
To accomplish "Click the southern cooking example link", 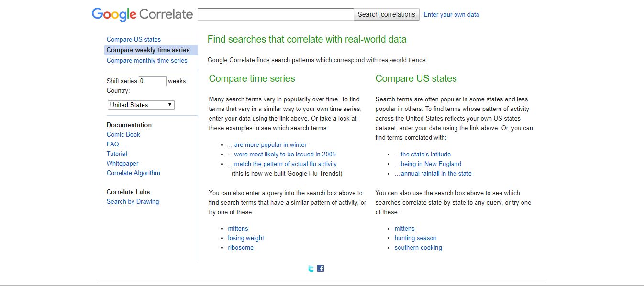I will (x=418, y=247).
